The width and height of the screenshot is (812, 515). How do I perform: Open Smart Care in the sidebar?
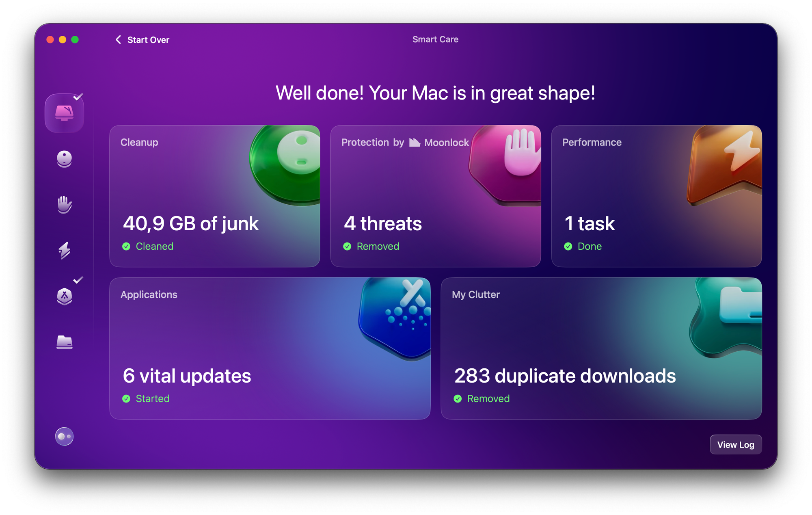coord(64,113)
